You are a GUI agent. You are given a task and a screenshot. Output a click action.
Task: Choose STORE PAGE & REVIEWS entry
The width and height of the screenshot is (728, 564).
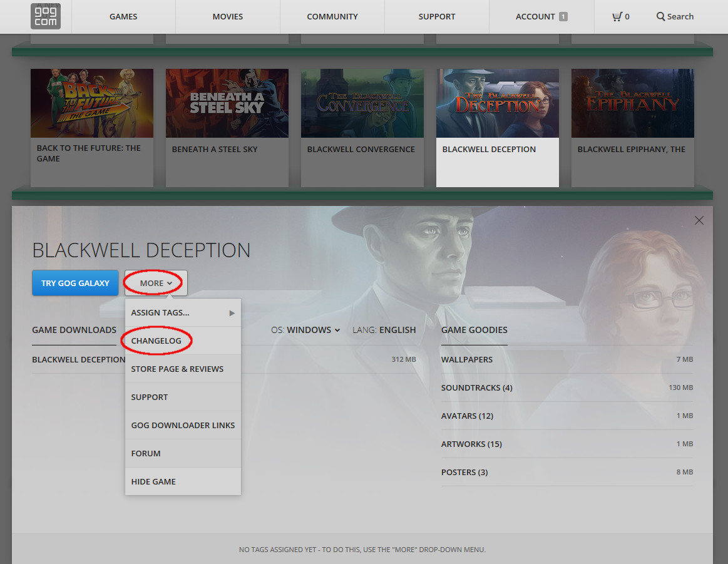pyautogui.click(x=183, y=369)
